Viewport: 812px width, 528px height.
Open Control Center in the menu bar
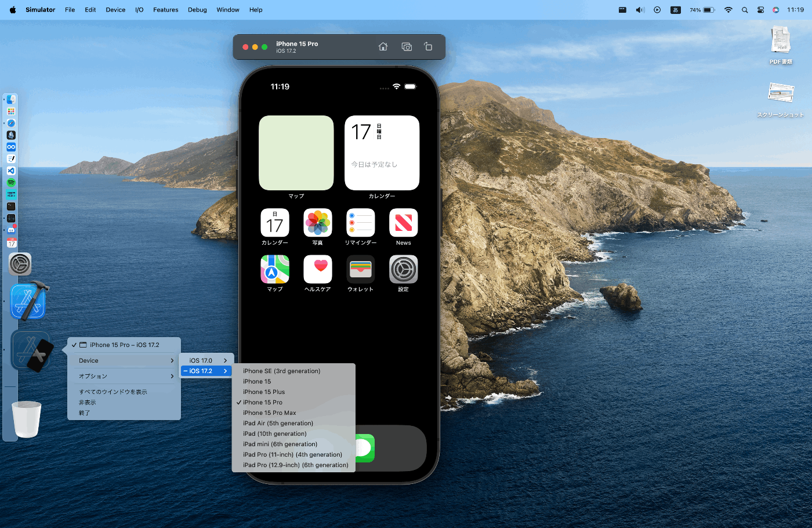[x=760, y=10]
